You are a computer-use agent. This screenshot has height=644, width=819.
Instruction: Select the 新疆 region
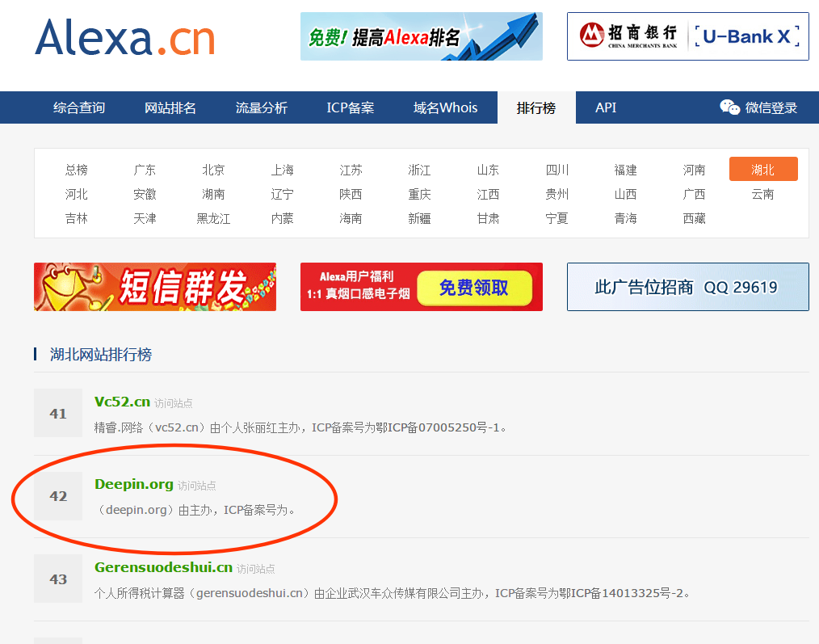point(419,218)
